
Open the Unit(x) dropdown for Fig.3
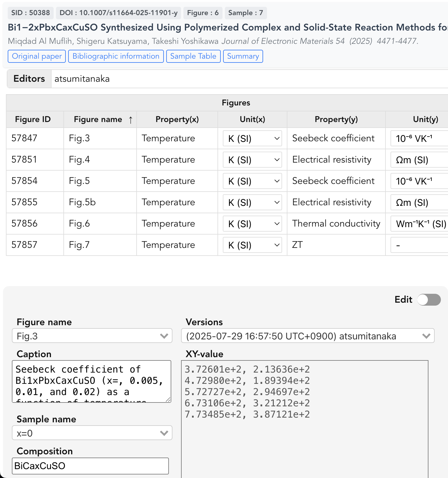coord(252,138)
